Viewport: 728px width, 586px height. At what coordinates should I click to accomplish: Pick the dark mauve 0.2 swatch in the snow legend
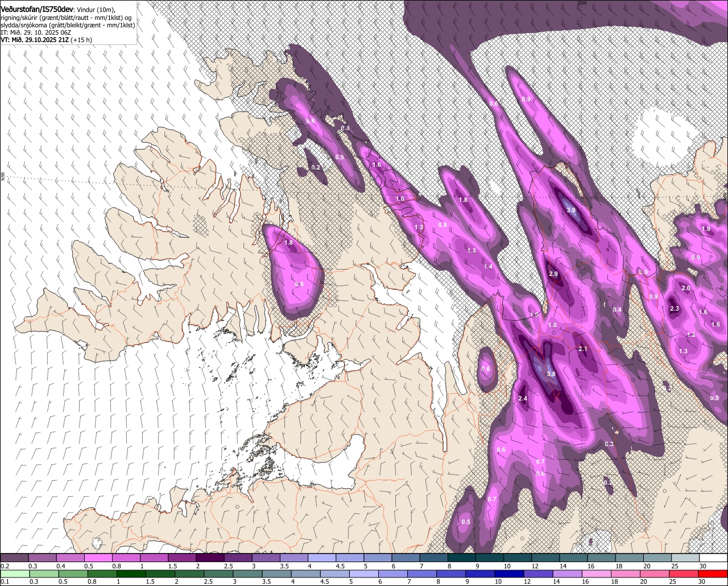[14, 558]
